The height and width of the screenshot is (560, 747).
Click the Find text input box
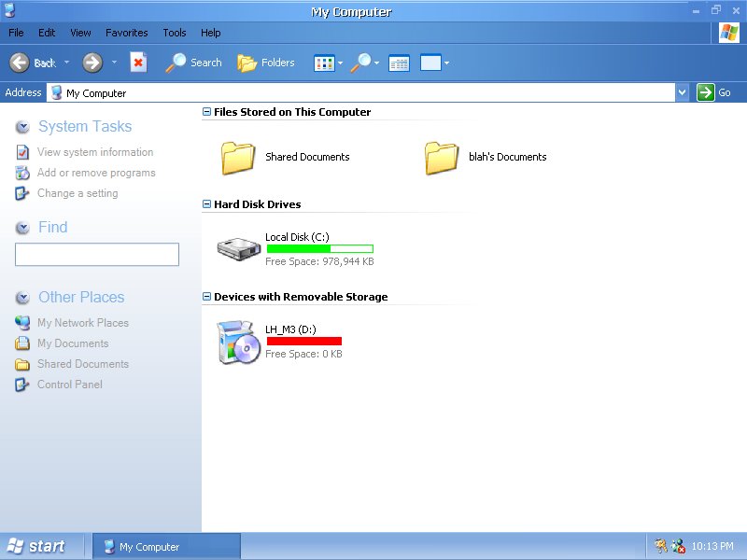tap(97, 255)
